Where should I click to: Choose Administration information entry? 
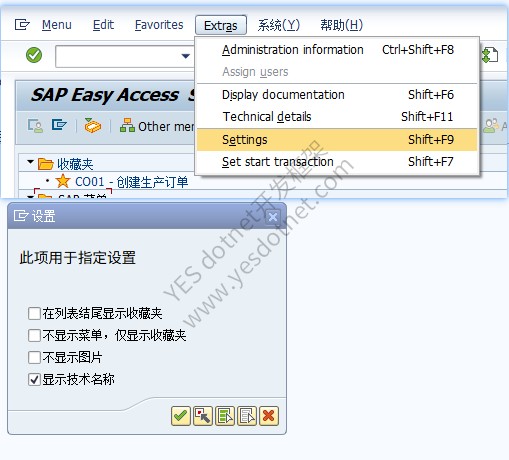tap(337, 50)
